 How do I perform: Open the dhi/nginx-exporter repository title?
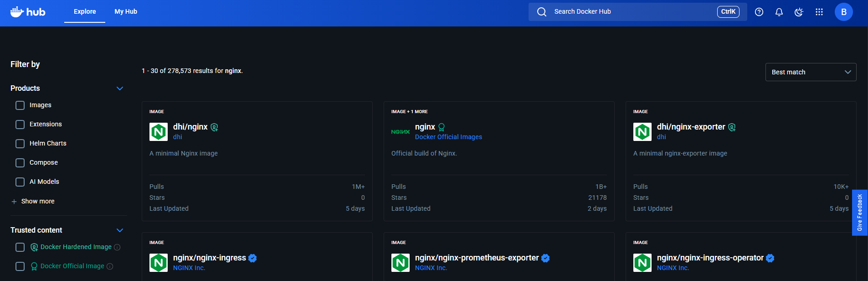691,127
